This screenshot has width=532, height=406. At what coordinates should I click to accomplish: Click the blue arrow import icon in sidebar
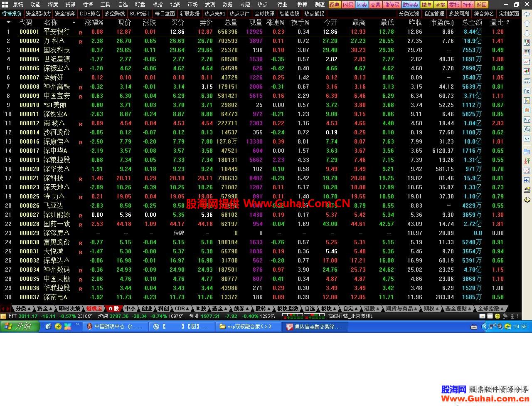click(x=527, y=180)
